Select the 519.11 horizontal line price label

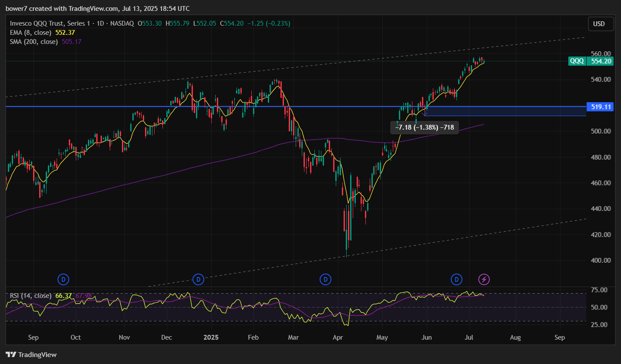600,107
